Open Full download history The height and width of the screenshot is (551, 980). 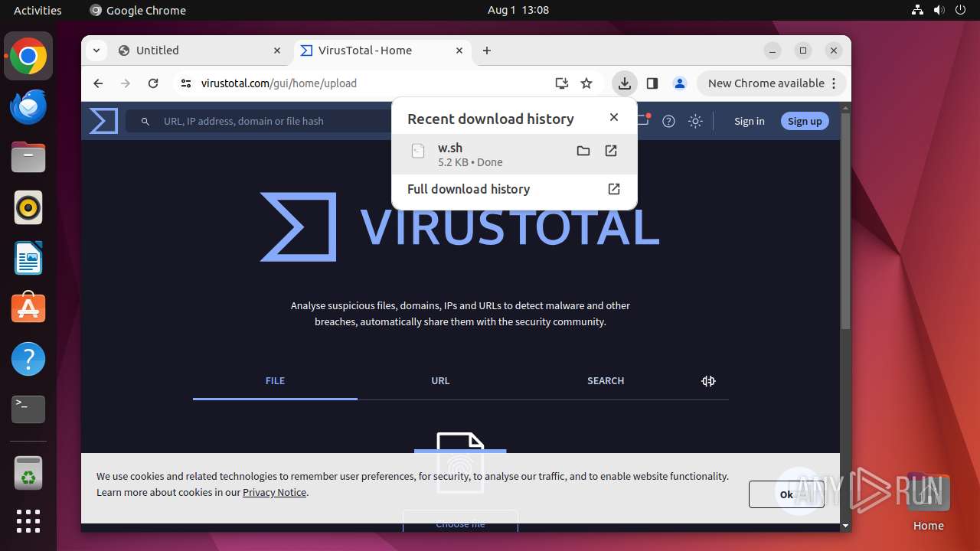coord(514,189)
